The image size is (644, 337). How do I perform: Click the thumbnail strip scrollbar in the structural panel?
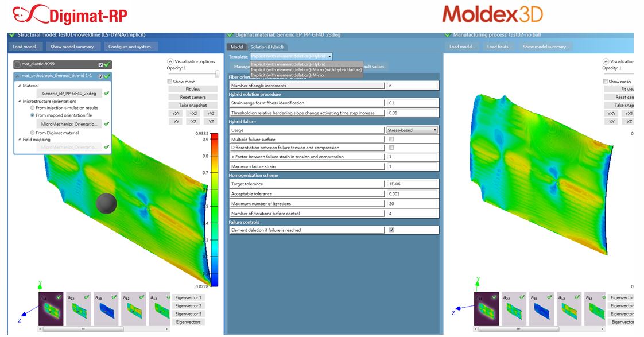coord(83,329)
